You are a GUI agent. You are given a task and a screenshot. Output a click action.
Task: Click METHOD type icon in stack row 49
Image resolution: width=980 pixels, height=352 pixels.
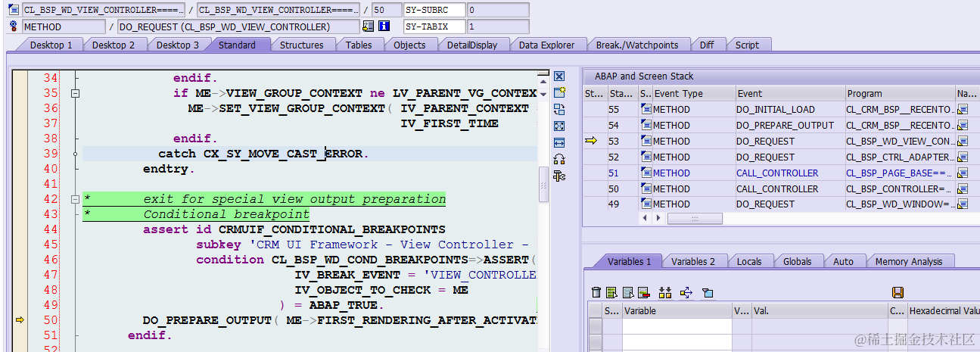[x=646, y=204]
